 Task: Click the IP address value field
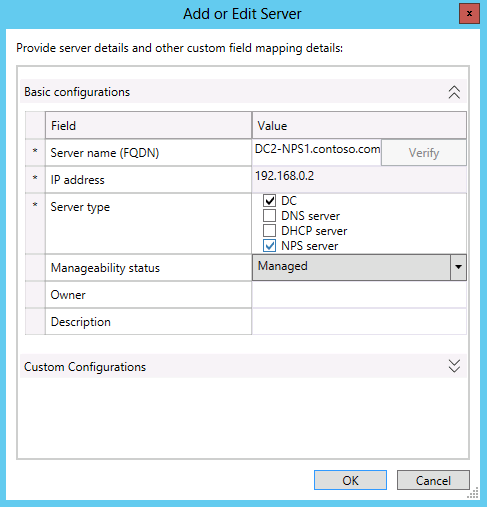click(x=359, y=180)
